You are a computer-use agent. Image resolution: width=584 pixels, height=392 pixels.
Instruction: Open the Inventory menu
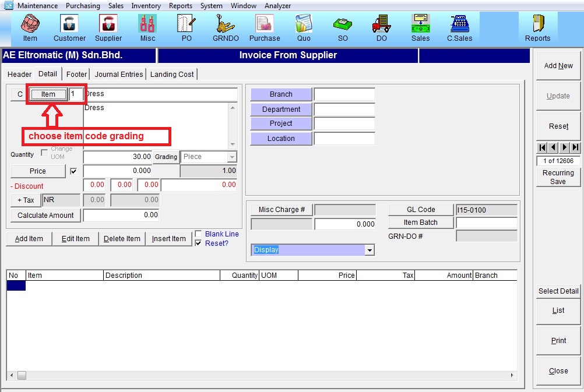pyautogui.click(x=146, y=6)
